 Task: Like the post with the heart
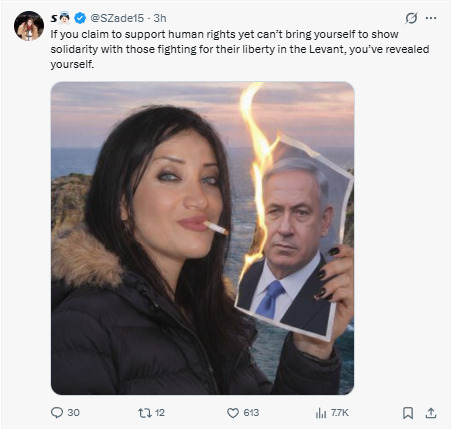click(233, 413)
